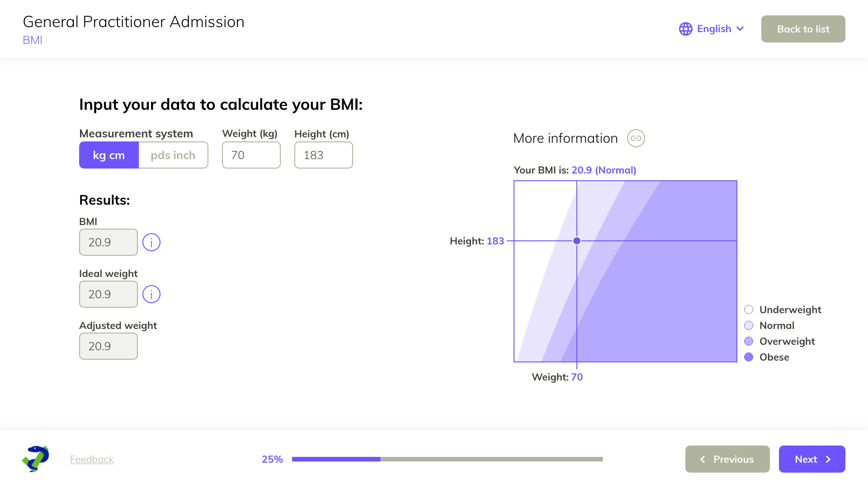Open the Feedback link
Viewport: 868px width, 488px height.
tap(92, 459)
